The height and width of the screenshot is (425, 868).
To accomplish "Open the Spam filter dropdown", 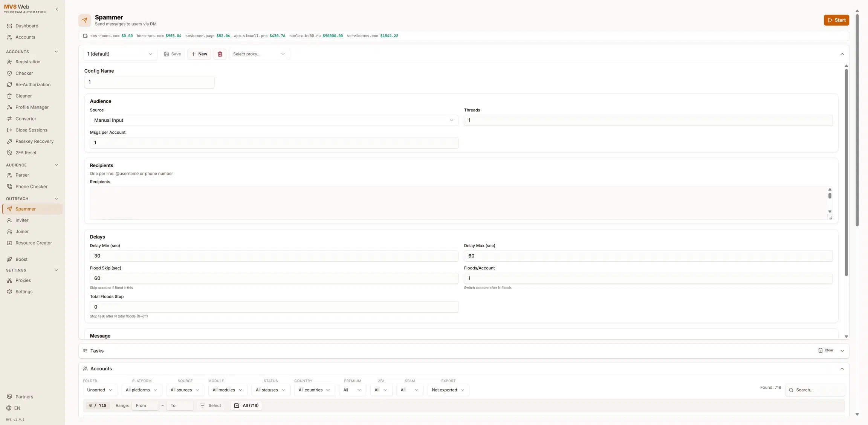I will (x=410, y=390).
